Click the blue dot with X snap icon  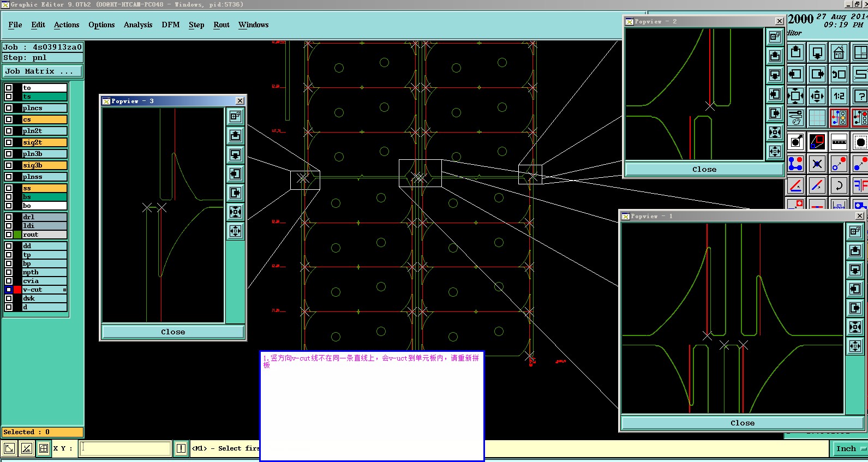(817, 163)
